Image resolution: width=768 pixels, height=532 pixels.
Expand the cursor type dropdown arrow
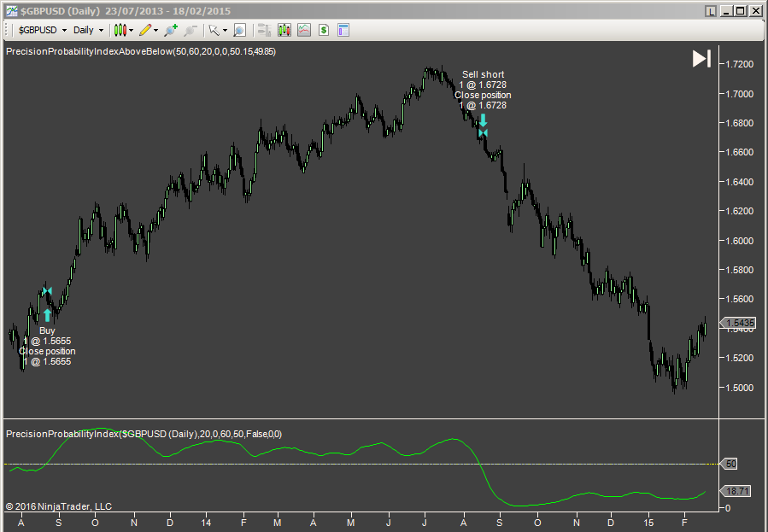[225, 31]
